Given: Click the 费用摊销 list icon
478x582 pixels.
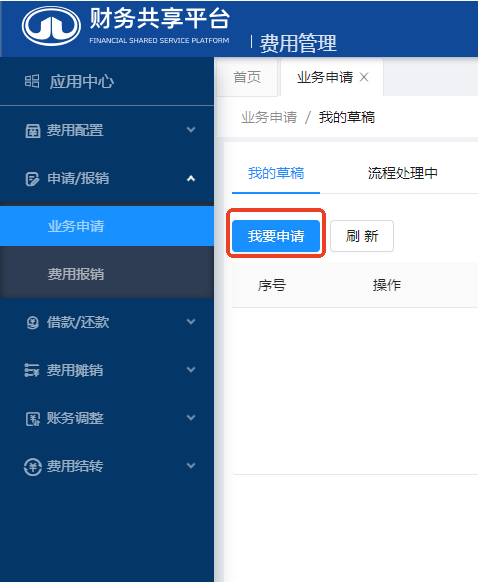Looking at the screenshot, I should point(32,370).
